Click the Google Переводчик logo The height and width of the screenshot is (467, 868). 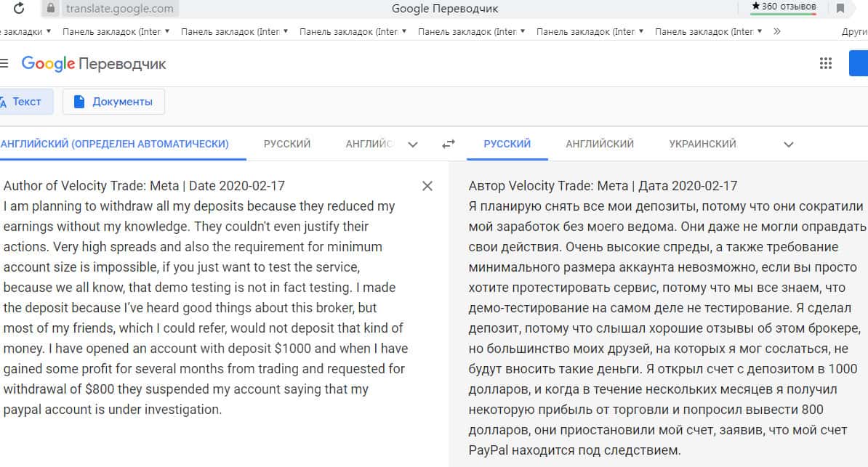pos(94,64)
